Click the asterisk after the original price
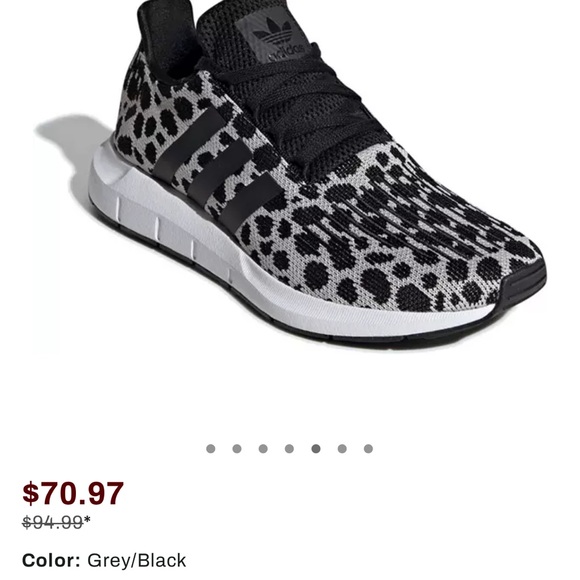Viewport: 580px width, 580px height. [87, 520]
